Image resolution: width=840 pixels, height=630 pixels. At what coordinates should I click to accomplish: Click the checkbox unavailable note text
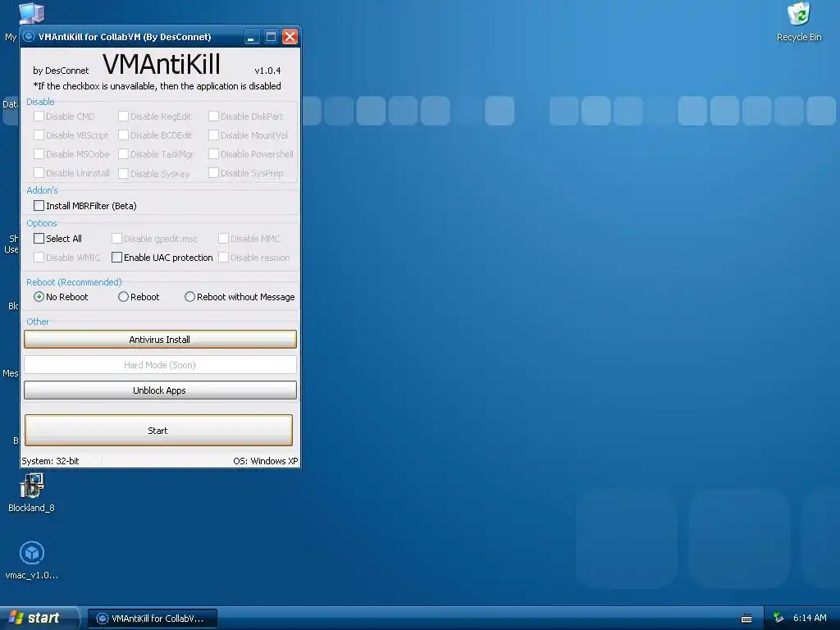tap(157, 85)
